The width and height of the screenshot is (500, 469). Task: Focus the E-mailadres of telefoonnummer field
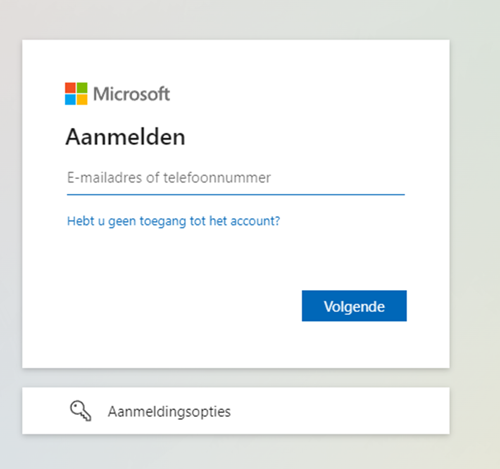tap(236, 178)
